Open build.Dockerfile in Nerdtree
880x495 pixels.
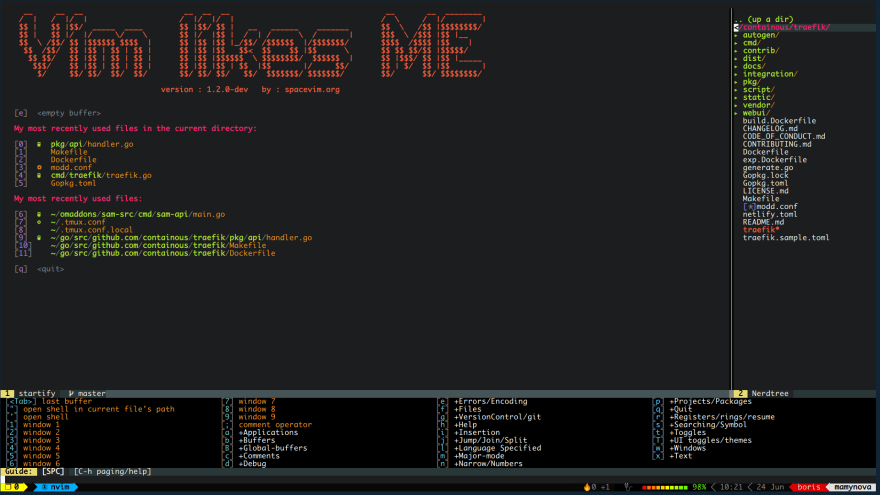click(779, 121)
